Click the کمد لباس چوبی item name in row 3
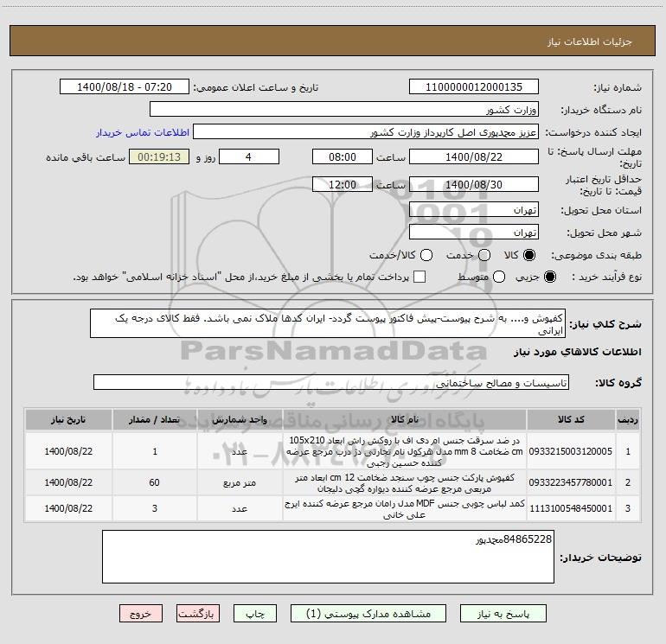 click(x=405, y=509)
